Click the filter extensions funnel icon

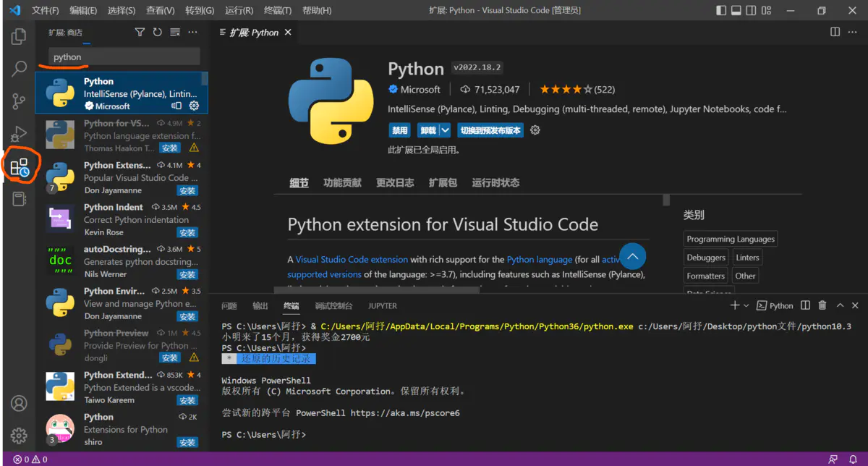(x=140, y=33)
